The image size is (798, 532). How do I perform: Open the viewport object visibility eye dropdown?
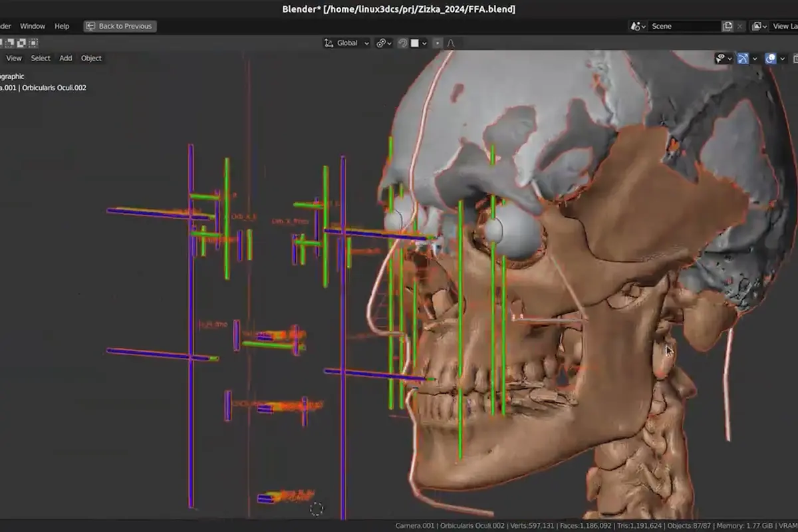point(724,59)
